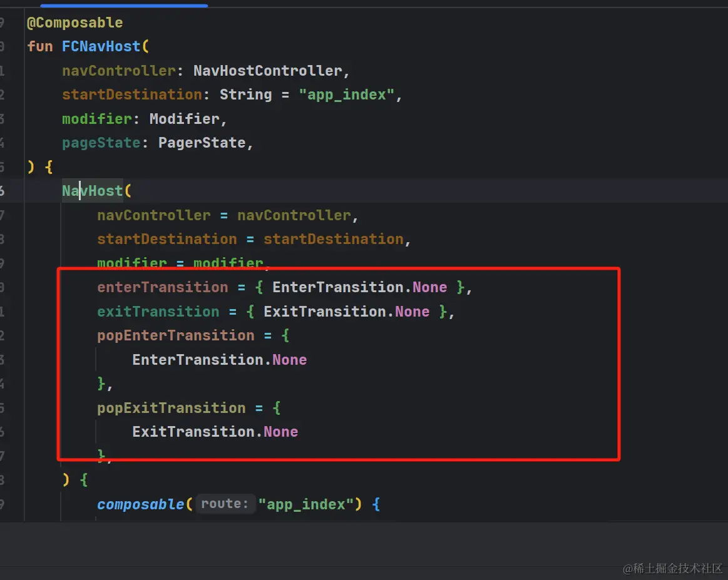
Task: Click the route: parameter hint
Action: tap(225, 504)
